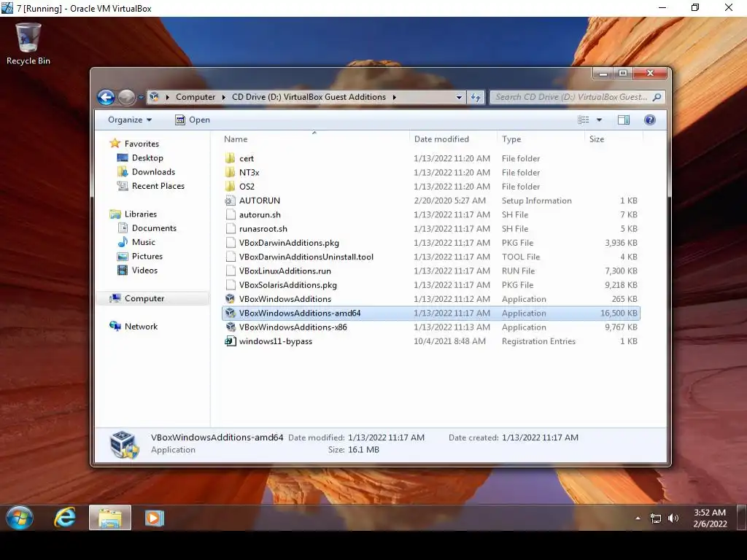Select VBoxLinuxAdditions.run file icon
The image size is (747, 560).
click(230, 271)
